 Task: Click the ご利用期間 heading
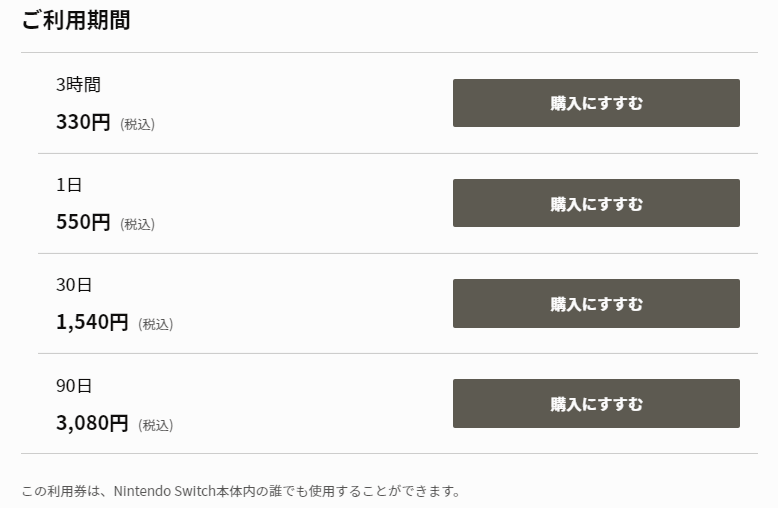pyautogui.click(x=76, y=20)
